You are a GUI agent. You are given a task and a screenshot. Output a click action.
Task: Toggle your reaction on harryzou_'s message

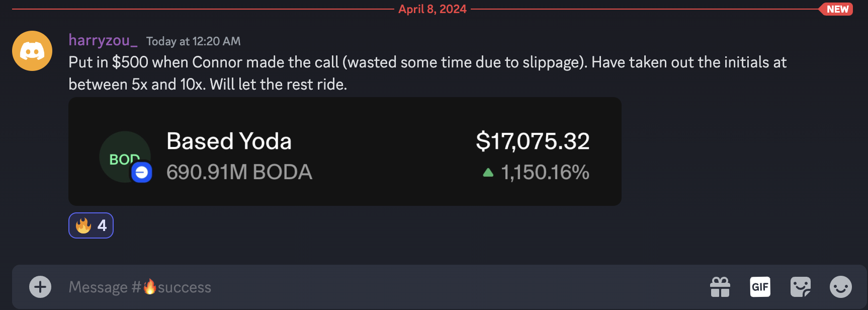pos(91,225)
